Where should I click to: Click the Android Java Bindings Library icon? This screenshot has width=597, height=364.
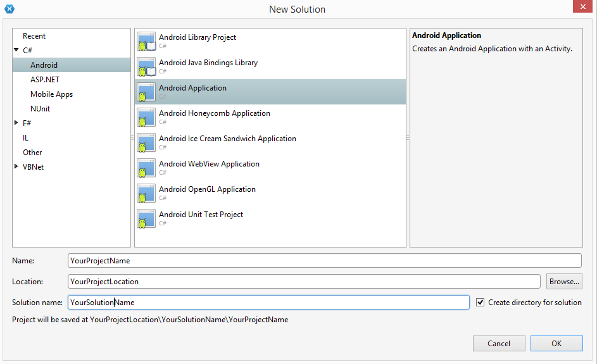146,66
